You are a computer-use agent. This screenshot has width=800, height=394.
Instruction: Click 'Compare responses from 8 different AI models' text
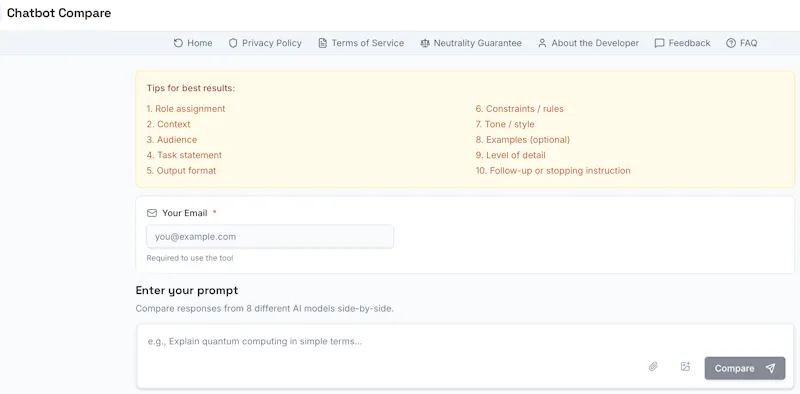(x=265, y=309)
